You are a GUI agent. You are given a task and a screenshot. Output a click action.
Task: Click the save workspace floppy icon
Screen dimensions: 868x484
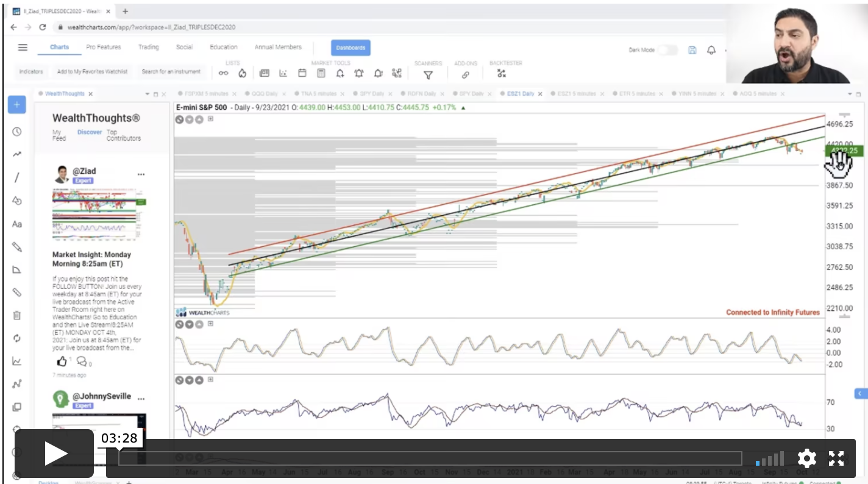[692, 50]
